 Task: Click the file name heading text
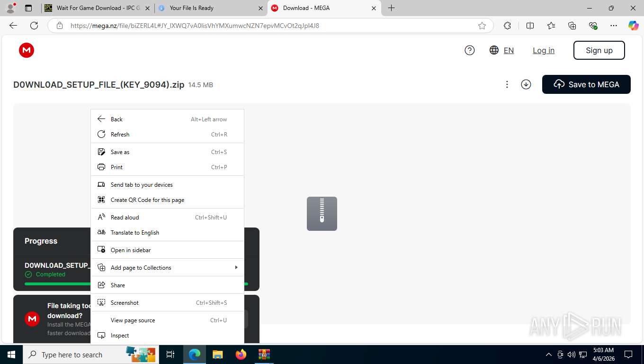pyautogui.click(x=98, y=85)
